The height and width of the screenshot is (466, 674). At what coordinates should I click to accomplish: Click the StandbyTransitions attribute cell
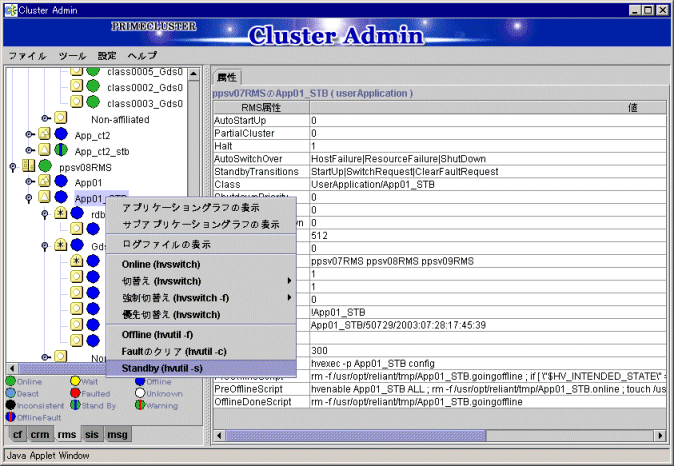click(x=261, y=172)
